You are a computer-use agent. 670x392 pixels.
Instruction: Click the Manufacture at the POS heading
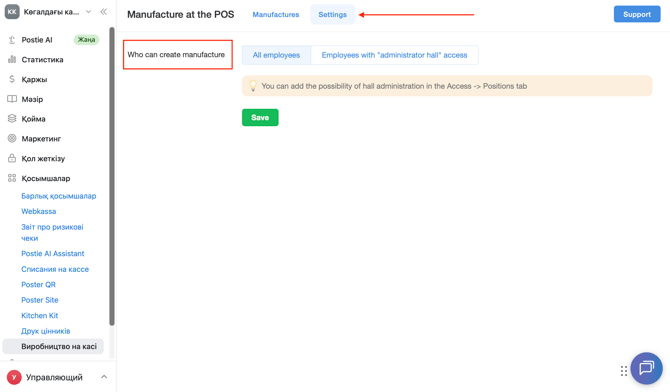coord(181,15)
